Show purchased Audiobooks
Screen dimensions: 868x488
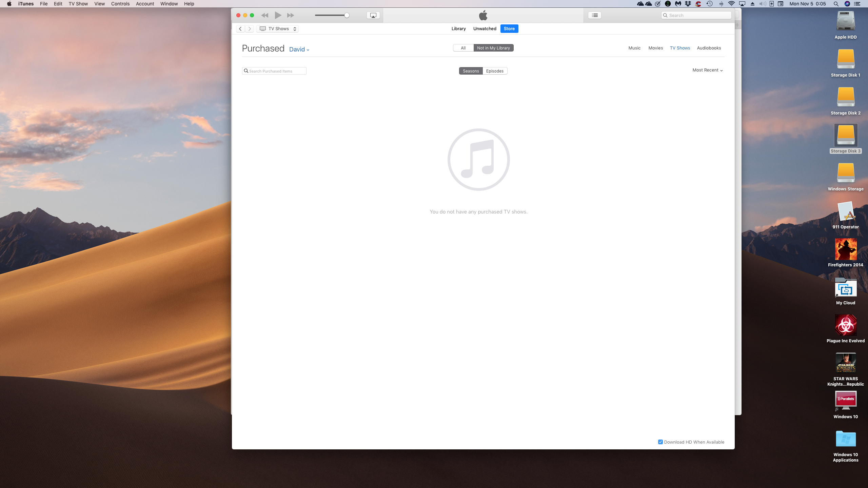click(x=709, y=48)
